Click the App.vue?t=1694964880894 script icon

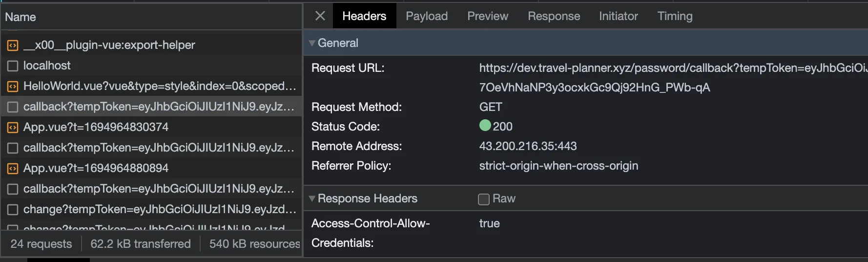pyautogui.click(x=13, y=169)
